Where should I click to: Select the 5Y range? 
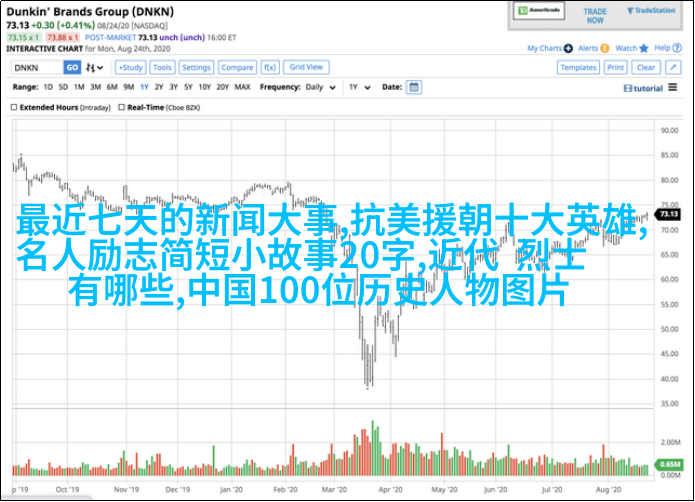[188, 87]
